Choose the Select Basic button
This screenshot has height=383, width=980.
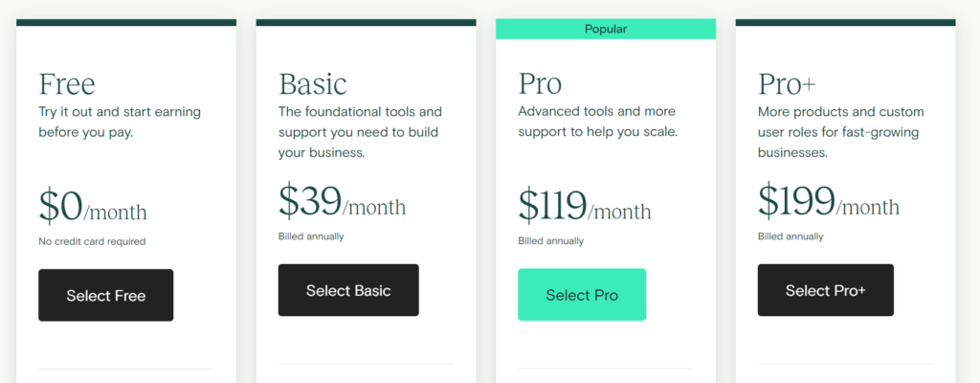click(x=348, y=290)
